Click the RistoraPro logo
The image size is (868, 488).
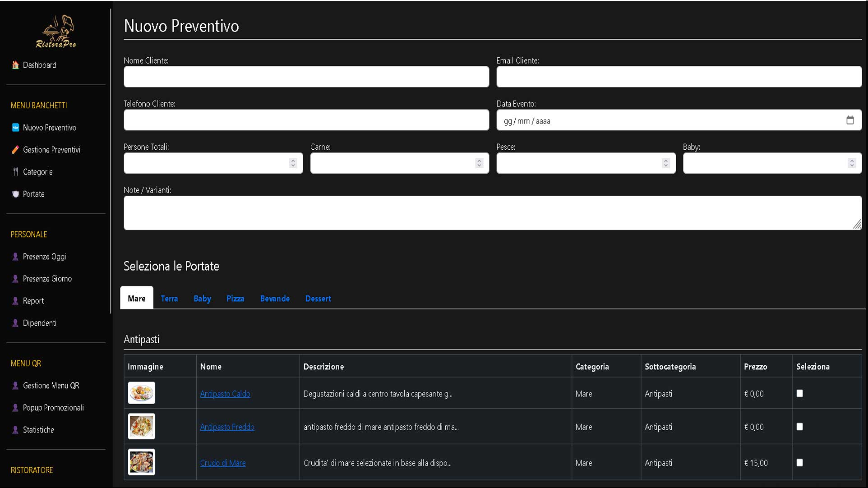[x=56, y=32]
